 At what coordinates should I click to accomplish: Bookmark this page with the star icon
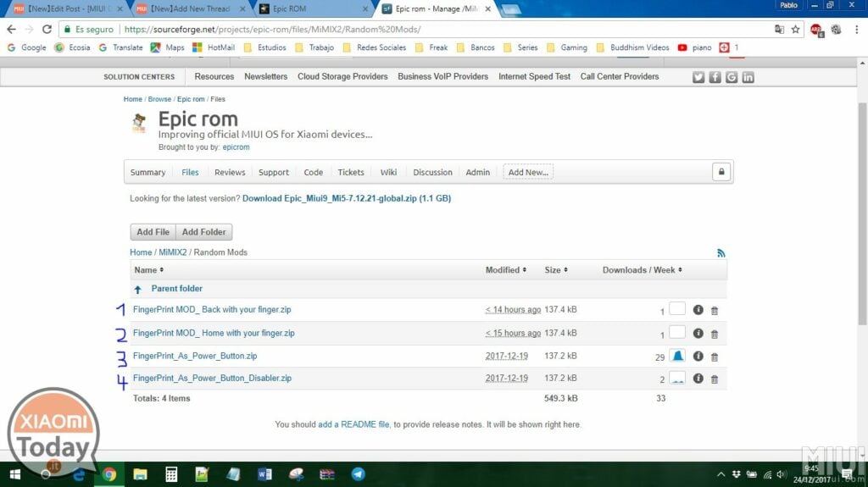pyautogui.click(x=795, y=30)
